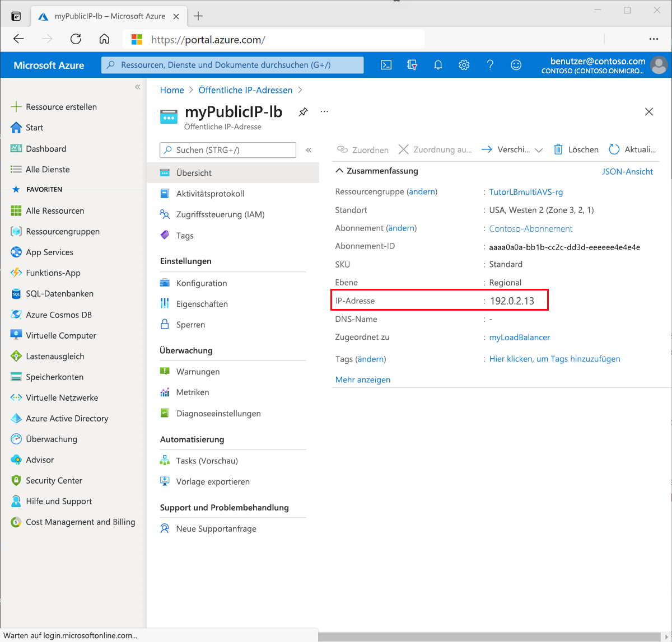Open help question mark icon
The height and width of the screenshot is (642, 672).
point(490,65)
